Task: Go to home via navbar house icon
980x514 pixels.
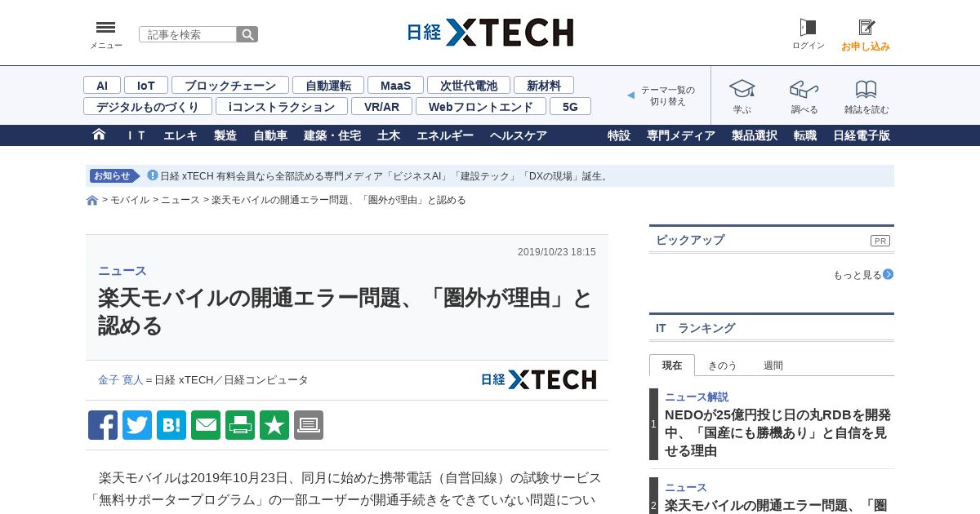Action: click(99, 135)
